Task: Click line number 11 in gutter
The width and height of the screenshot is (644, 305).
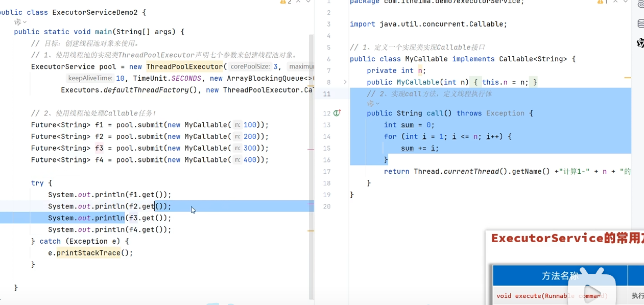Action: click(326, 94)
